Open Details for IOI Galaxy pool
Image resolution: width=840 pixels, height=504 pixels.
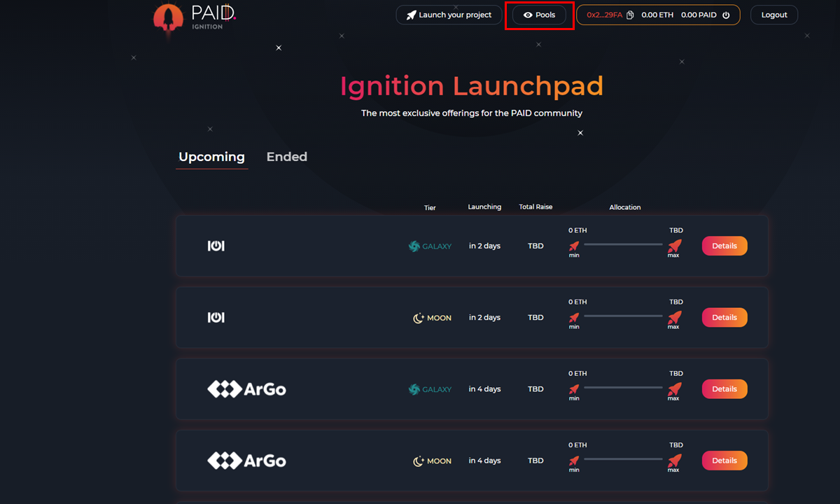[724, 246]
